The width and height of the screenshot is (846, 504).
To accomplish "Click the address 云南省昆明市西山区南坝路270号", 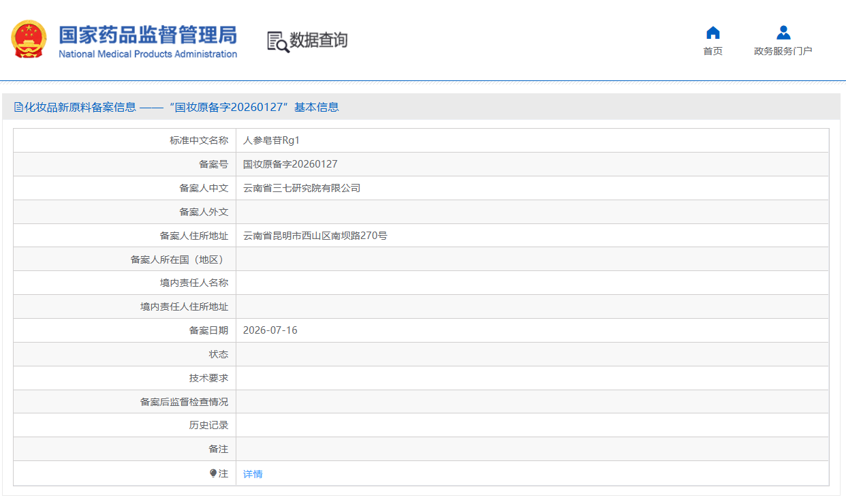I will [315, 236].
